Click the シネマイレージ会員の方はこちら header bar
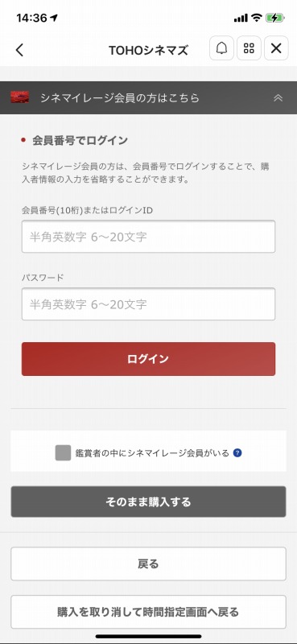297x644 pixels. point(148,97)
